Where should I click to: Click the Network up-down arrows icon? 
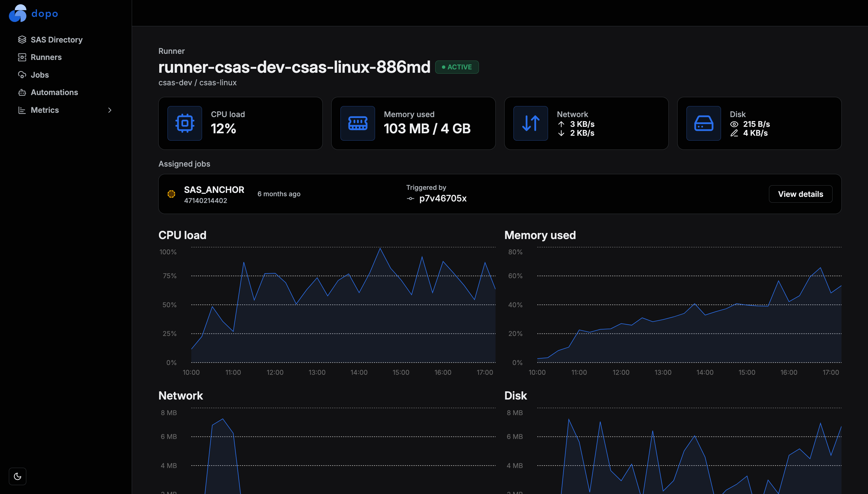click(531, 123)
